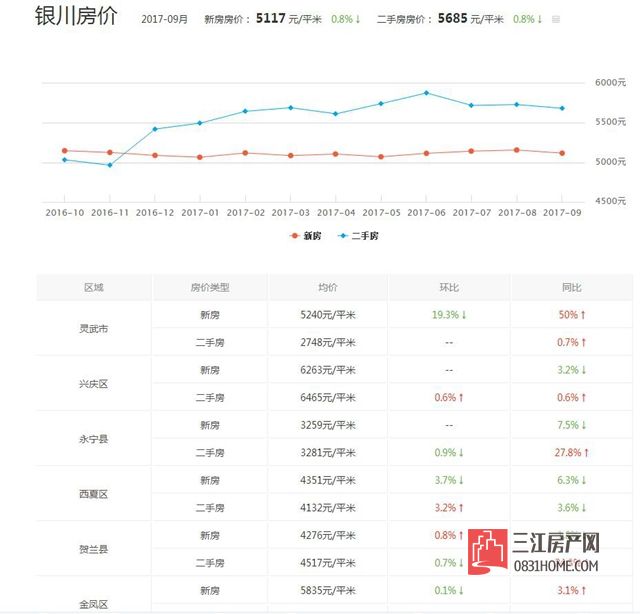Click the 5117 new house price figure

[271, 18]
